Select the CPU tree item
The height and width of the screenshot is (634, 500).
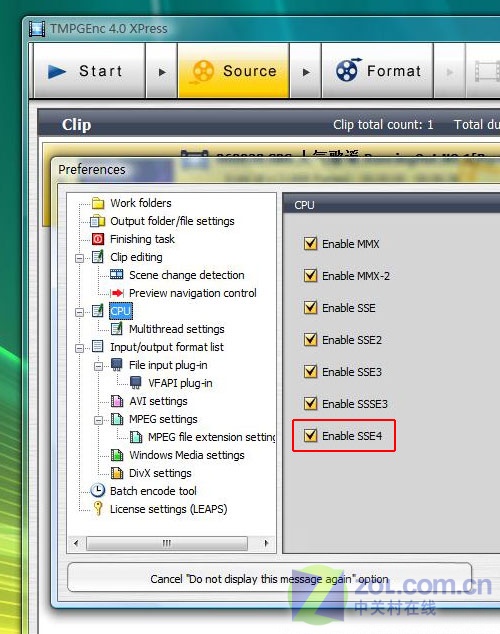point(120,311)
